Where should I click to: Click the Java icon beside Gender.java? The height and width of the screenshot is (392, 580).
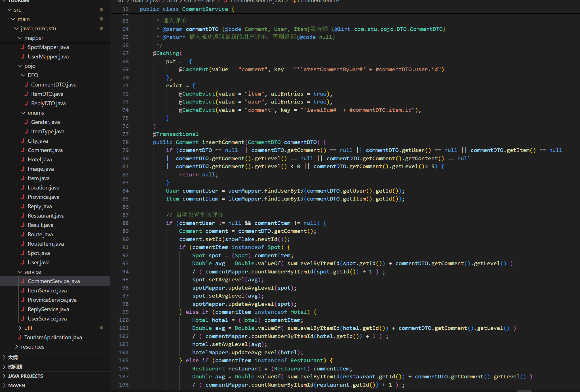point(26,122)
